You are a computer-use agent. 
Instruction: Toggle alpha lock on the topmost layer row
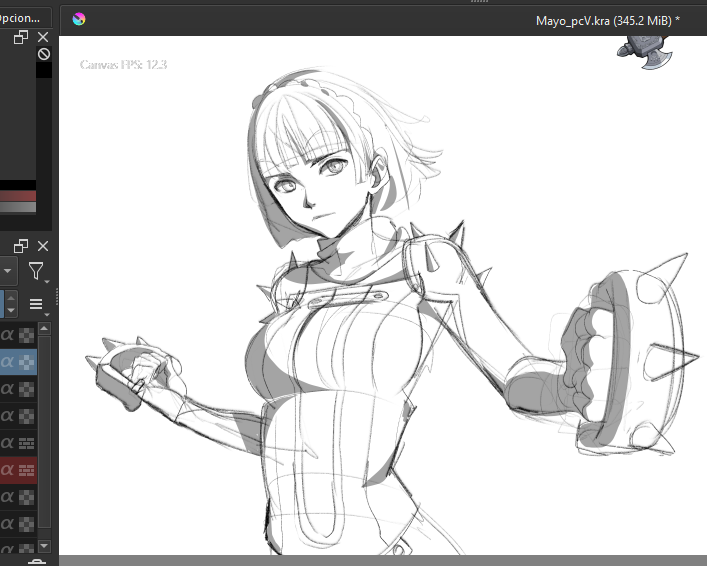[x=8, y=335]
